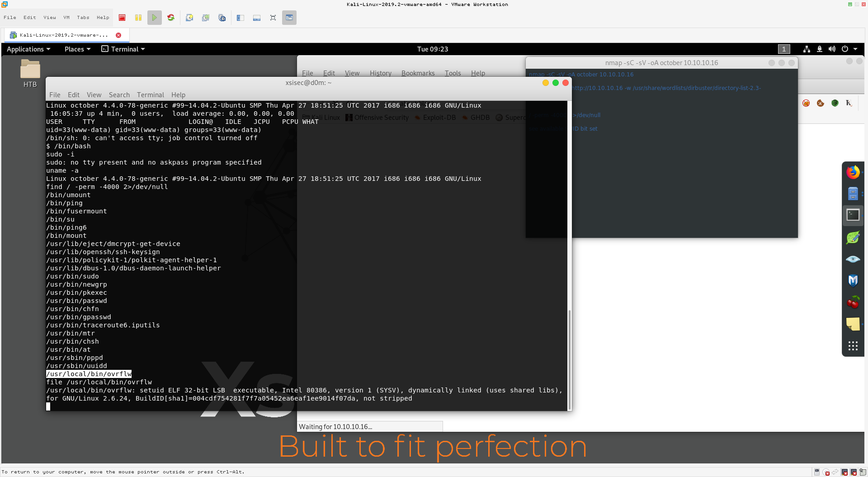Screen dimensions: 868x477
Task: Click the VMware revert to snapshot icon
Action: click(x=206, y=18)
